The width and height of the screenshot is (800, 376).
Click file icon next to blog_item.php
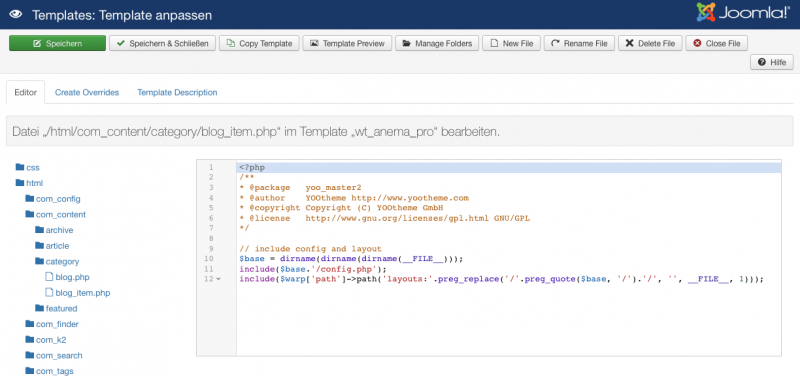pos(49,293)
